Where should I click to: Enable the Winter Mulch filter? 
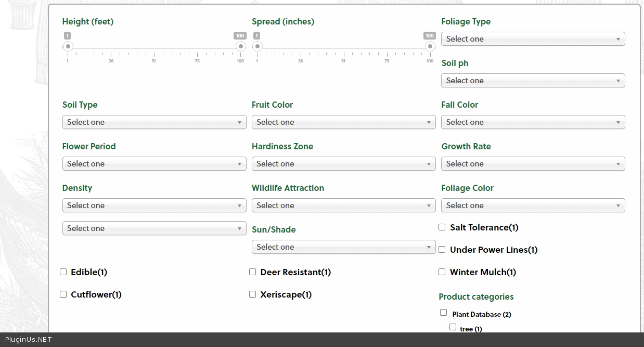(442, 272)
